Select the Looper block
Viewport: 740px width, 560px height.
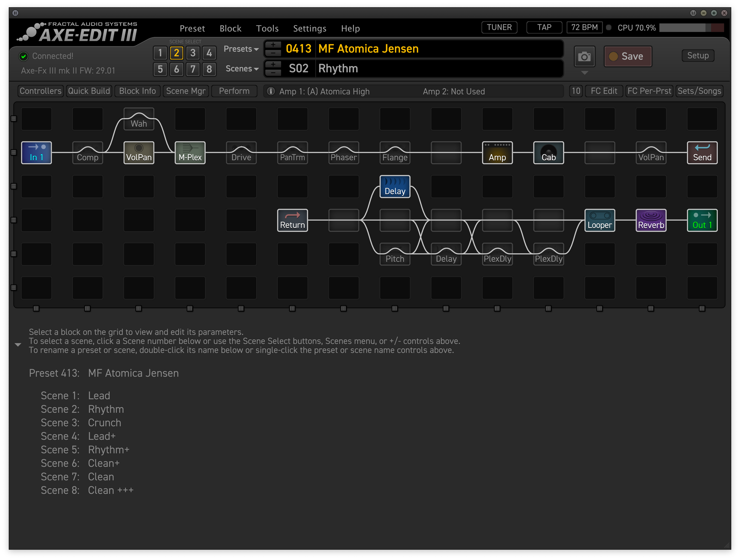click(x=599, y=221)
